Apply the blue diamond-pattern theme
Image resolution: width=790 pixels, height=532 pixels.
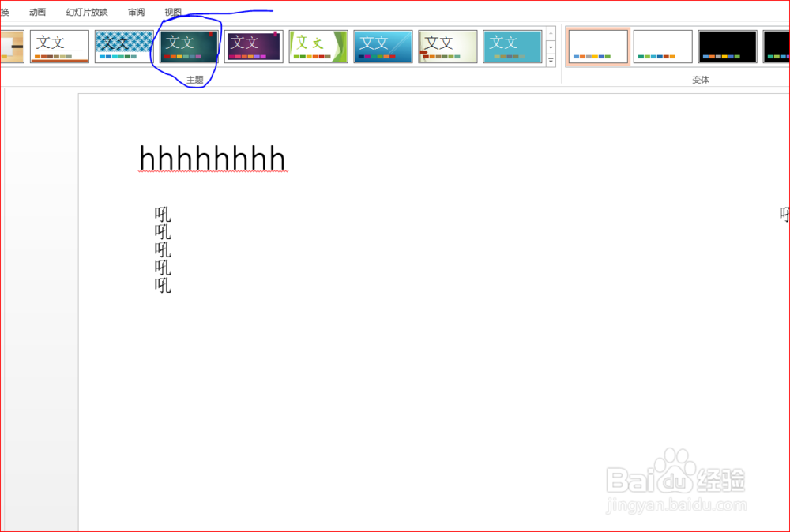[124, 47]
